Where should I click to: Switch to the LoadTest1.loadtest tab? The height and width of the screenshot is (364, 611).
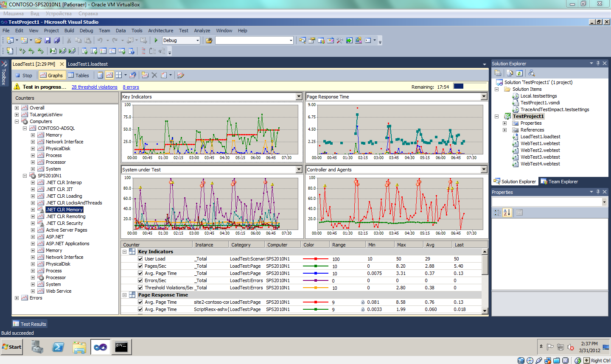(88, 64)
